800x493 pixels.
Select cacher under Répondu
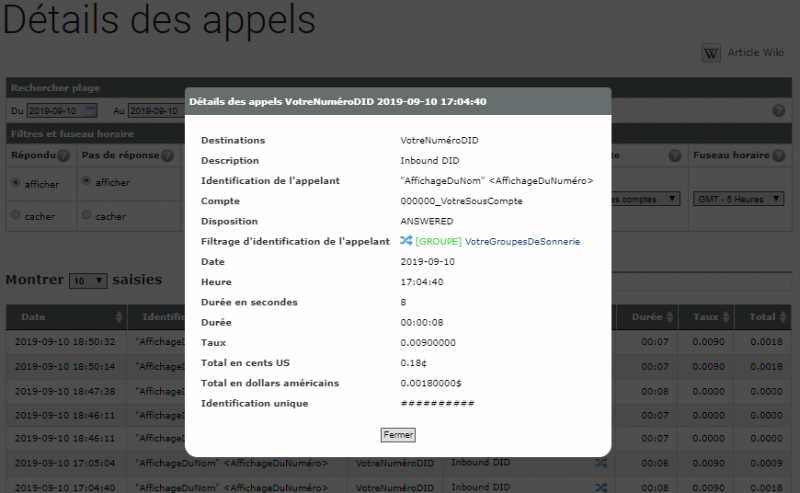point(16,215)
